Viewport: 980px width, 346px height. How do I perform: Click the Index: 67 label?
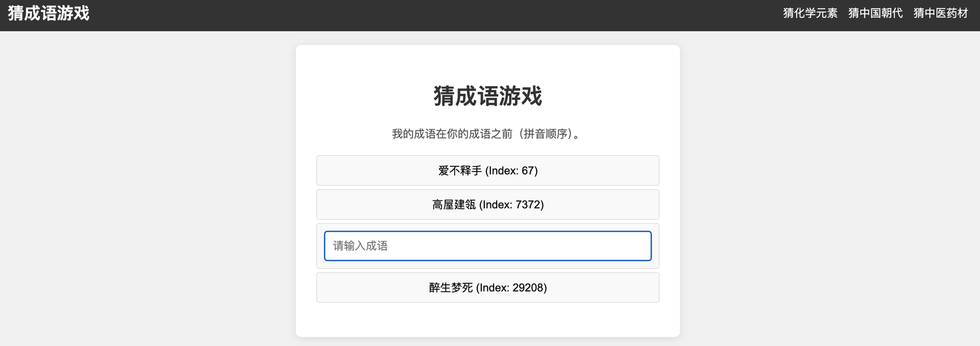tap(511, 171)
